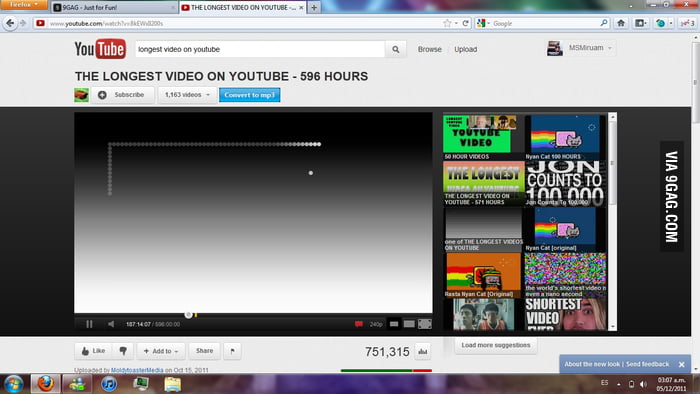700x394 pixels.
Task: Click the video progress bar scrubber handle
Action: pos(188,315)
